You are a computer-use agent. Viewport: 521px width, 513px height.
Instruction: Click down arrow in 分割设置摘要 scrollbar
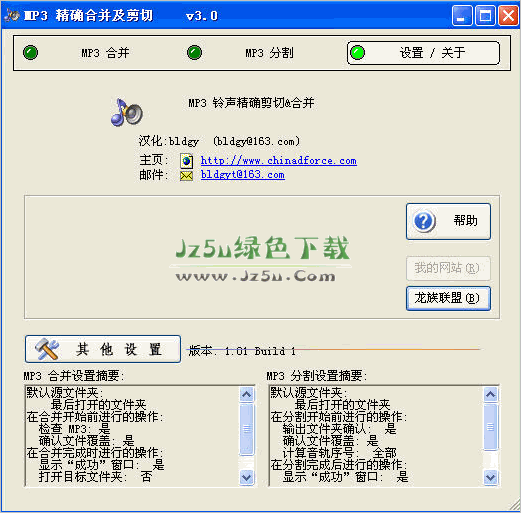pos(490,477)
